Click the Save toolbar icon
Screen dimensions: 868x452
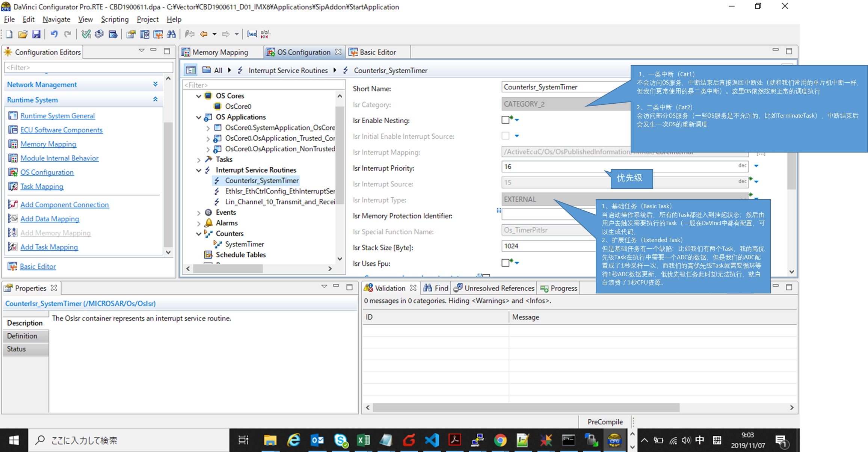[x=36, y=34]
